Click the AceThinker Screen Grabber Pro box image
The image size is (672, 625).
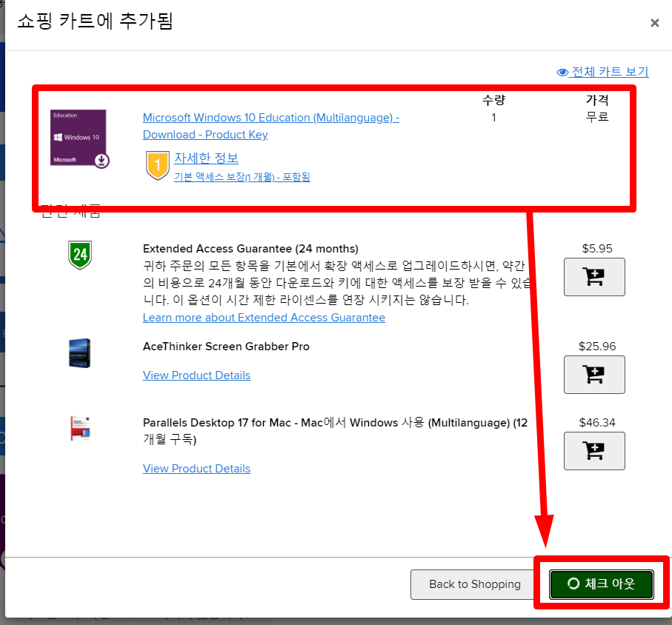tap(80, 353)
